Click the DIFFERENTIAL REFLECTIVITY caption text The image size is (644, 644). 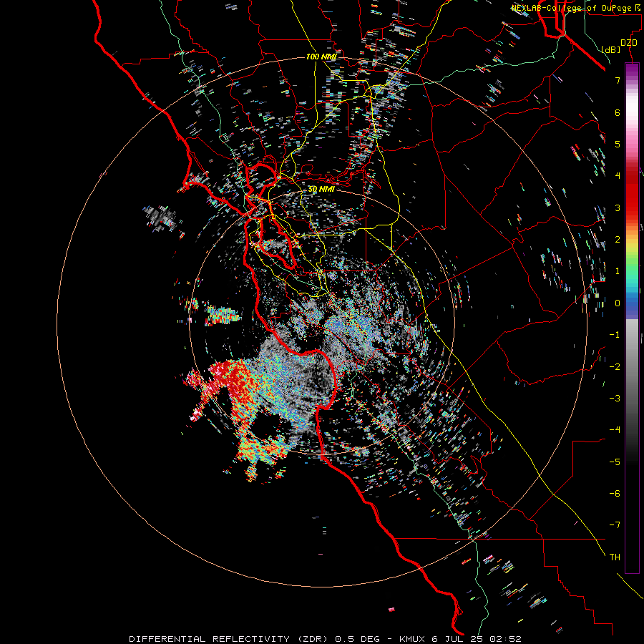pyautogui.click(x=209, y=639)
